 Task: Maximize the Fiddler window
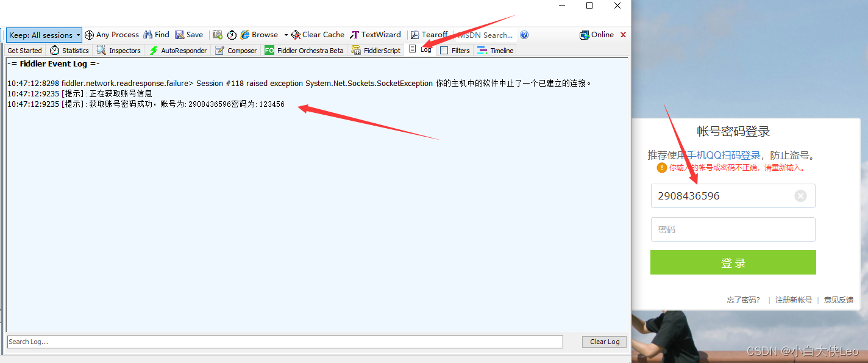(589, 5)
